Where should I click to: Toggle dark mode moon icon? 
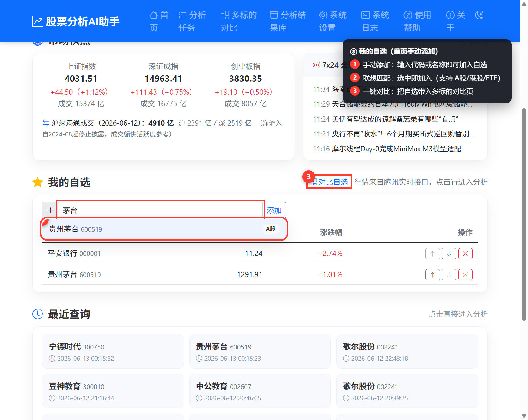pos(479,15)
